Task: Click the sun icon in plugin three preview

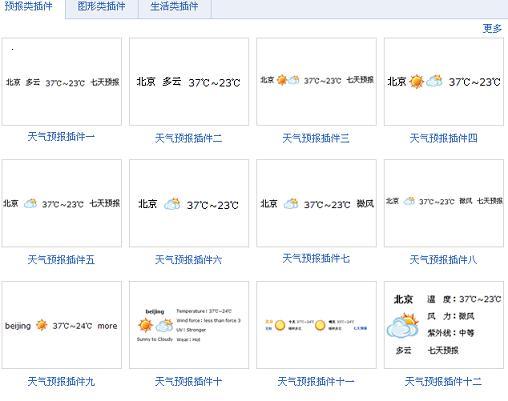Action: (282, 80)
